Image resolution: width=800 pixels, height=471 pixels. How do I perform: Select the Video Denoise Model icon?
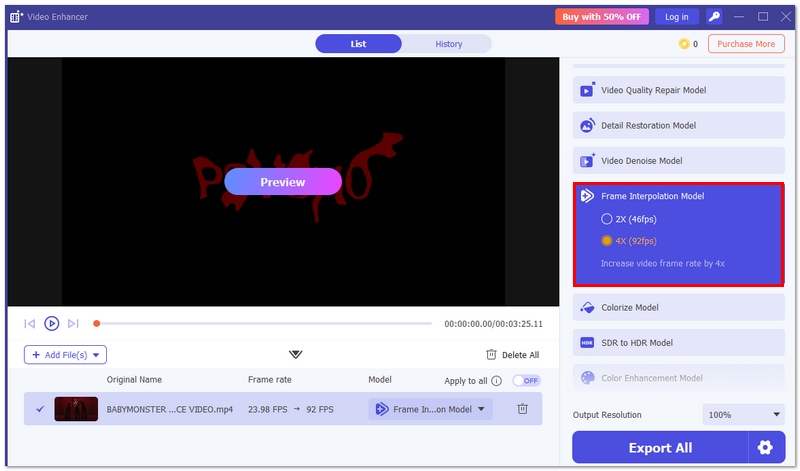(x=587, y=161)
